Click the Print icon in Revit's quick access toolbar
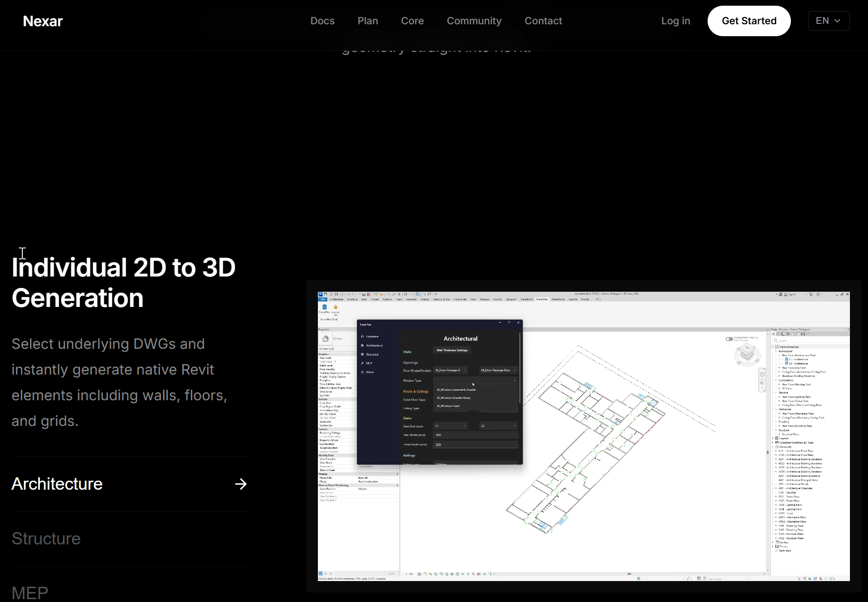Image resolution: width=868 pixels, height=602 pixels. click(364, 295)
